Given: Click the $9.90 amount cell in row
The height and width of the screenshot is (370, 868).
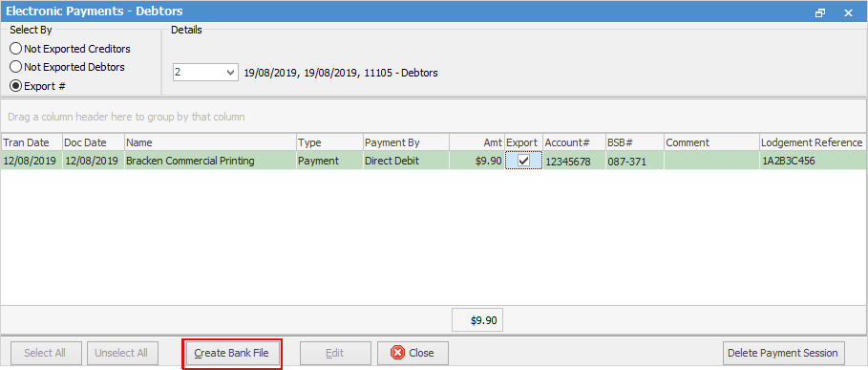Looking at the screenshot, I should click(x=476, y=161).
